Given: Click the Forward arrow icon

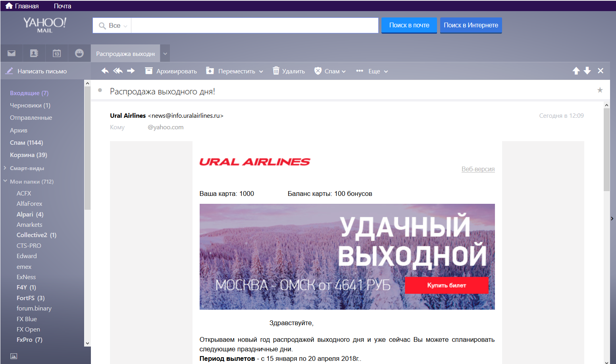Looking at the screenshot, I should pos(131,71).
